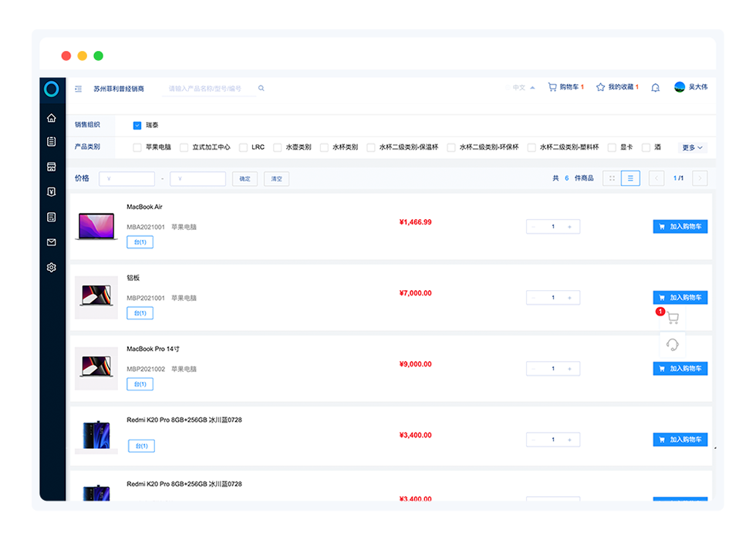Click the search magnifier icon
756x540 pixels.
[262, 89]
